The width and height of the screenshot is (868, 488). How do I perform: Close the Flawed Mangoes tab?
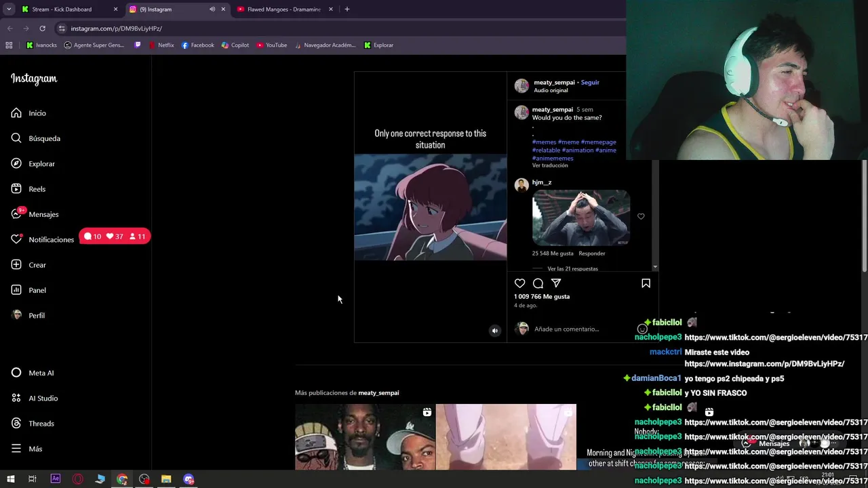click(x=331, y=9)
